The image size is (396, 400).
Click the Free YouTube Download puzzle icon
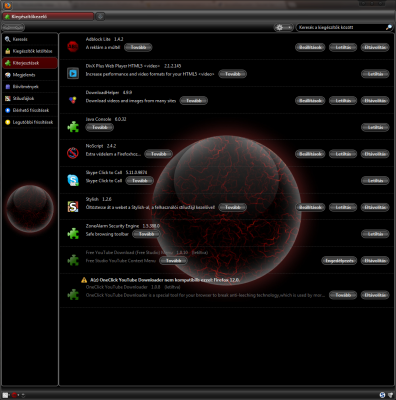coord(73,260)
